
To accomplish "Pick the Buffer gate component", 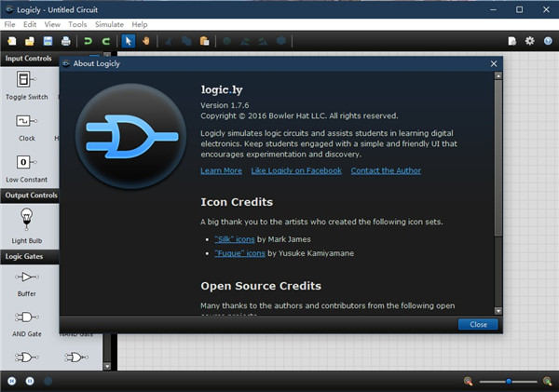I will tap(27, 284).
